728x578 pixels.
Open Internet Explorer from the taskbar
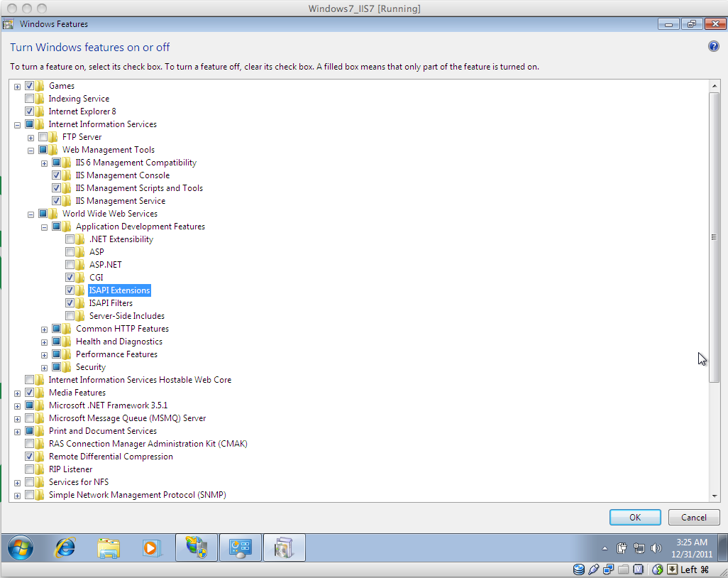point(65,547)
